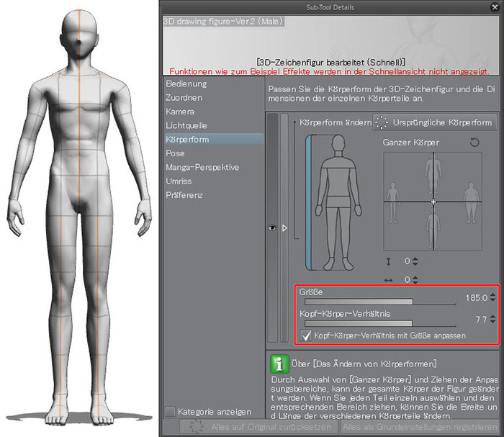Open the Umriss category
Screen dimensions: 504x437
pyautogui.click(x=179, y=181)
